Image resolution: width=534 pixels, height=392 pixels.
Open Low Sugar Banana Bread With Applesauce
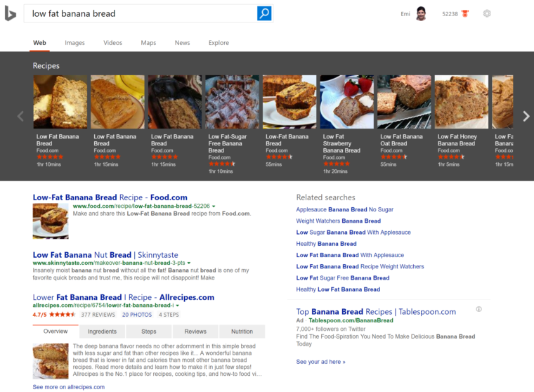pos(353,233)
